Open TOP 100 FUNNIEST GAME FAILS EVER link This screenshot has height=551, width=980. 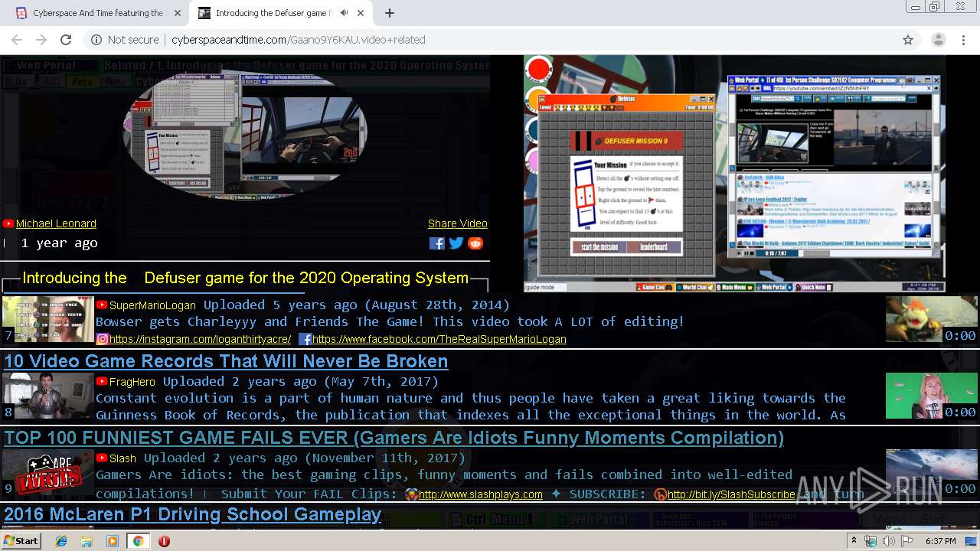pyautogui.click(x=394, y=438)
